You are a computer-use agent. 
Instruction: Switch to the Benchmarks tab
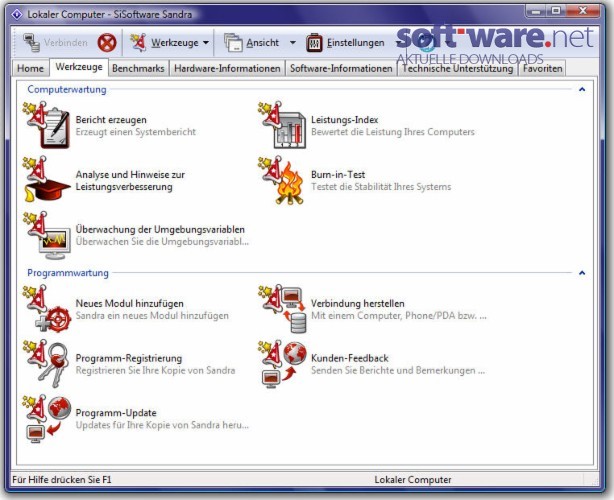[x=138, y=68]
